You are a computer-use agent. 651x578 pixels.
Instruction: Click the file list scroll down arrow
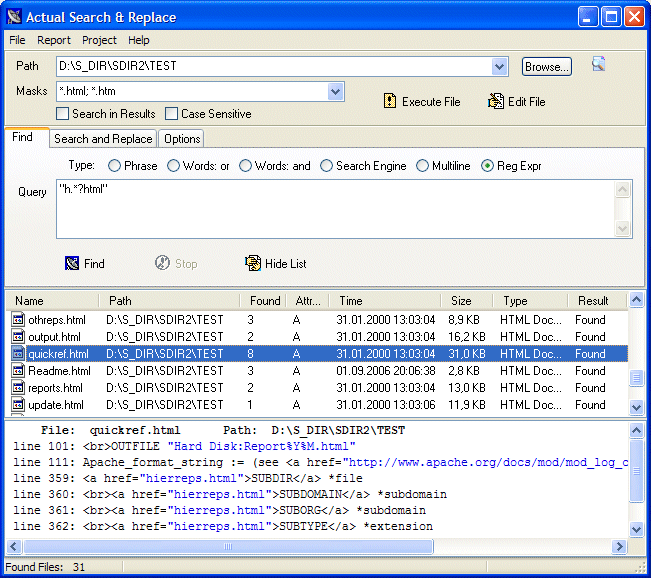636,407
